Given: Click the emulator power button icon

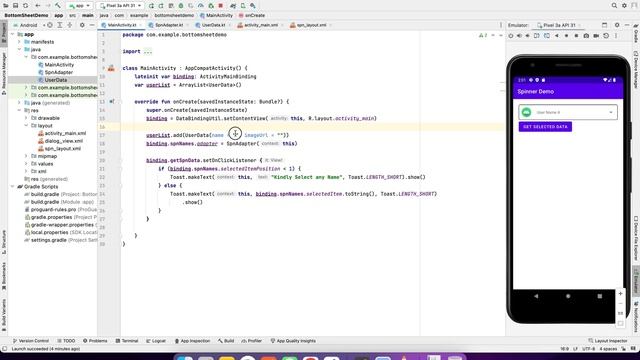Looking at the screenshot, I should [511, 36].
